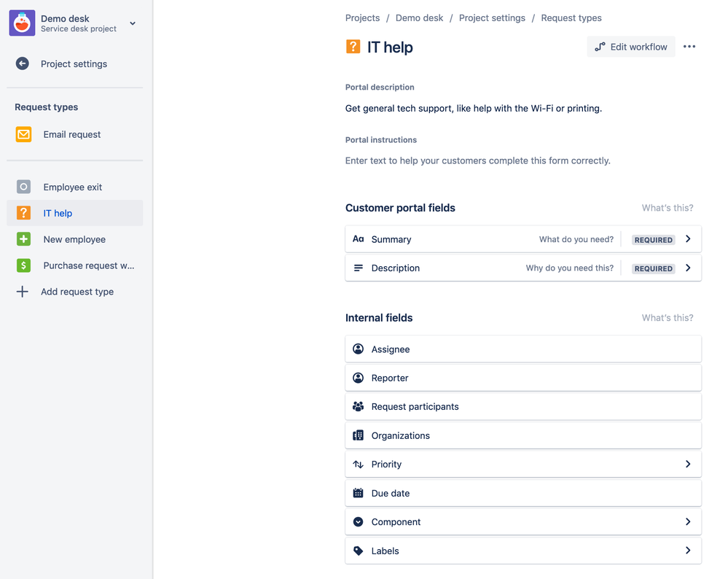The image size is (728, 579).
Task: Expand the Summary field details
Action: coord(687,238)
